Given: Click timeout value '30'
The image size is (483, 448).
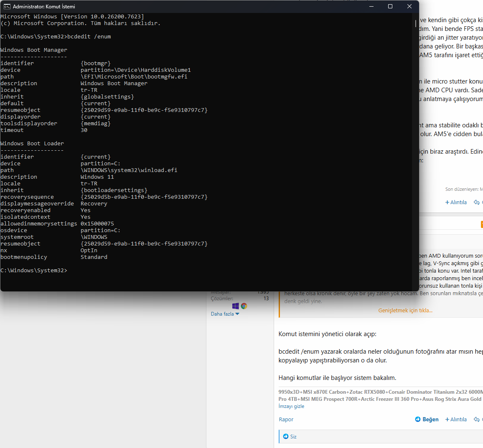Looking at the screenshot, I should [x=84, y=130].
